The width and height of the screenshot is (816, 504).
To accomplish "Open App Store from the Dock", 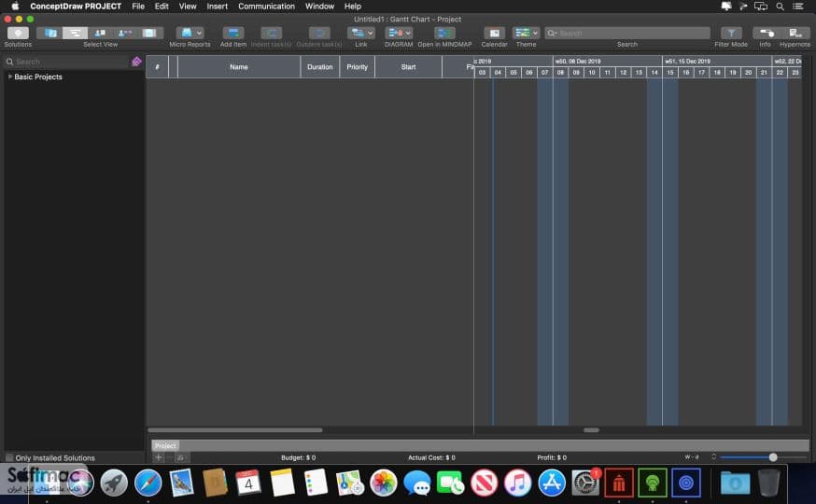I will coord(552,483).
